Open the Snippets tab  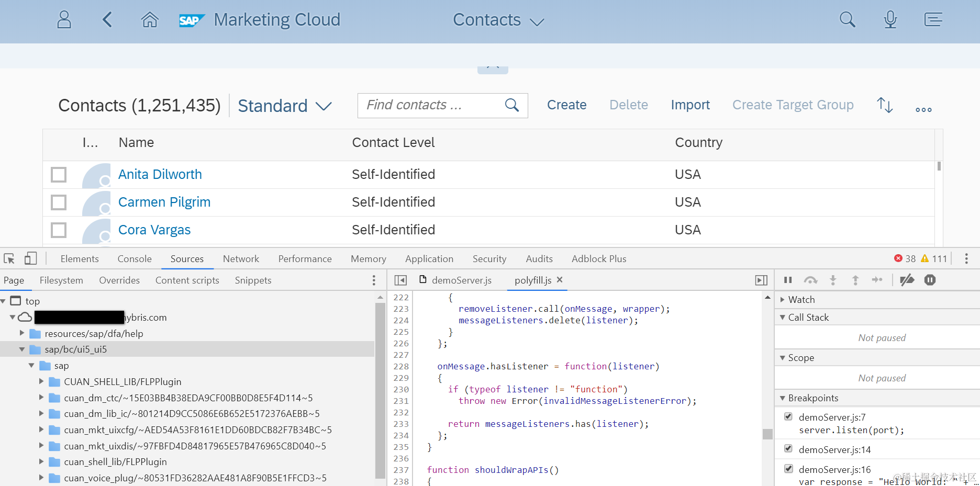(x=253, y=280)
